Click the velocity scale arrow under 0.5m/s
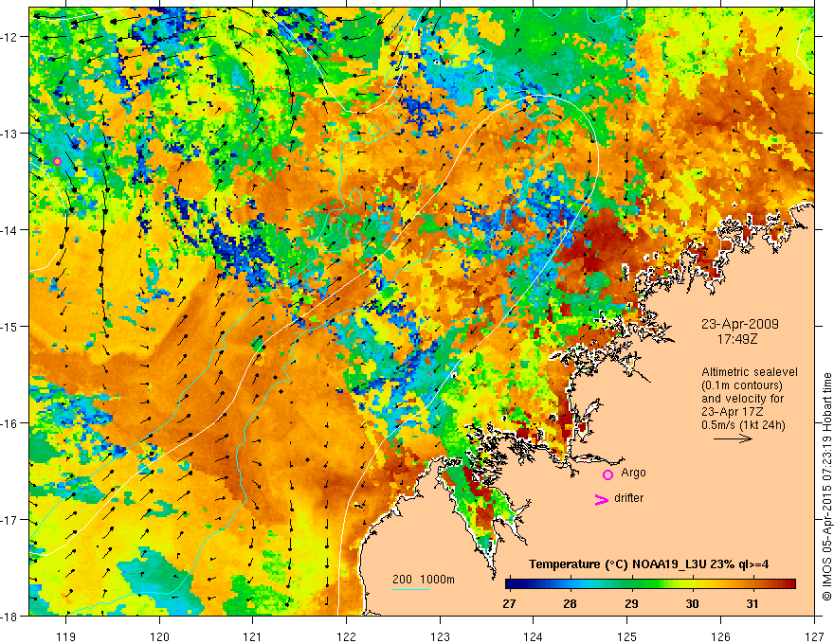 733,438
